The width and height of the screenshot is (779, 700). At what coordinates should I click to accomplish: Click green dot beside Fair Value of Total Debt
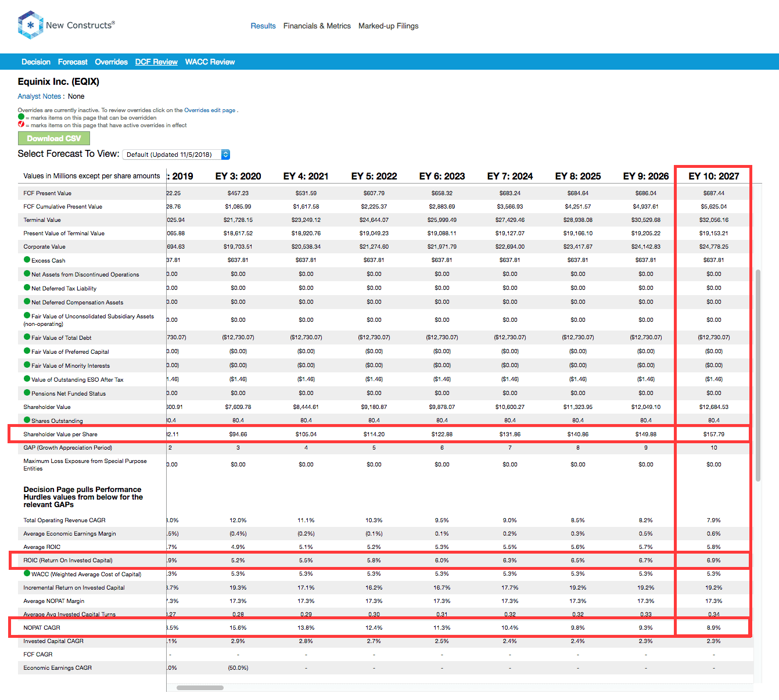point(27,337)
